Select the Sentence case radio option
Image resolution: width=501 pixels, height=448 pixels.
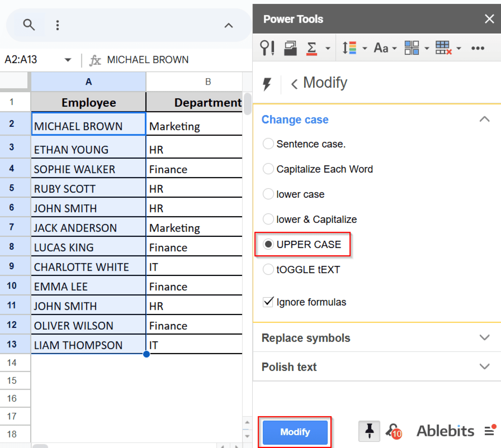[x=268, y=144]
